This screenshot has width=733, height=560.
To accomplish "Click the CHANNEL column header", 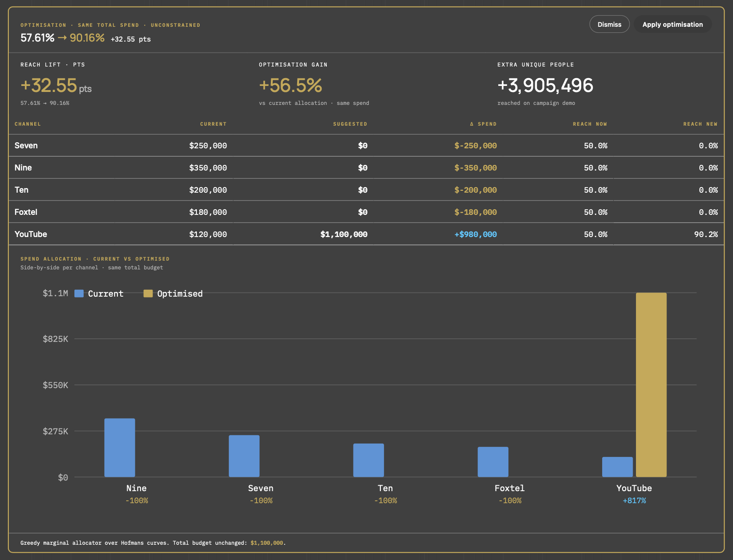I will (28, 124).
